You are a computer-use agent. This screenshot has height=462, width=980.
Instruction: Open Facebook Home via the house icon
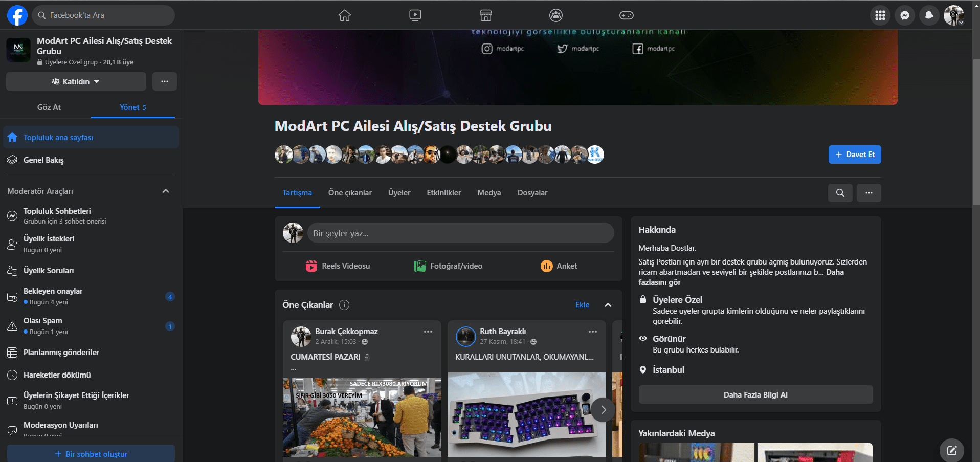[345, 15]
